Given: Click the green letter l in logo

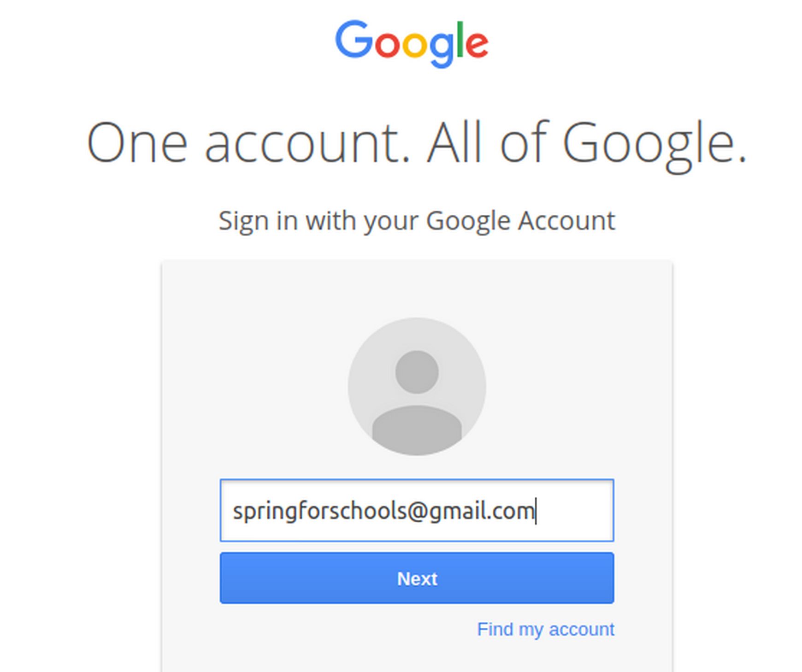Looking at the screenshot, I should pos(459,40).
